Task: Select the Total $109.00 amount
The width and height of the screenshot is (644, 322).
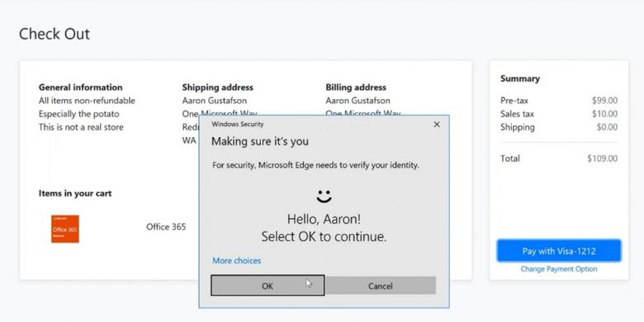Action: [x=602, y=159]
